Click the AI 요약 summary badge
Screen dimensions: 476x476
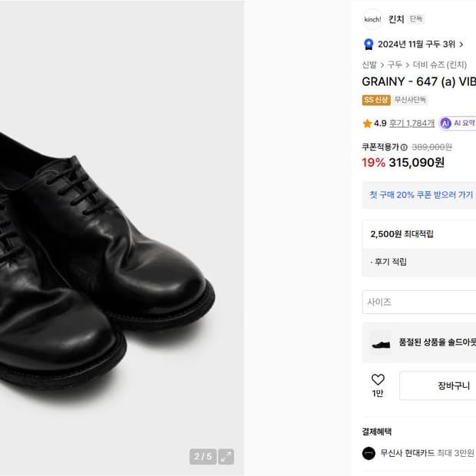(458, 123)
